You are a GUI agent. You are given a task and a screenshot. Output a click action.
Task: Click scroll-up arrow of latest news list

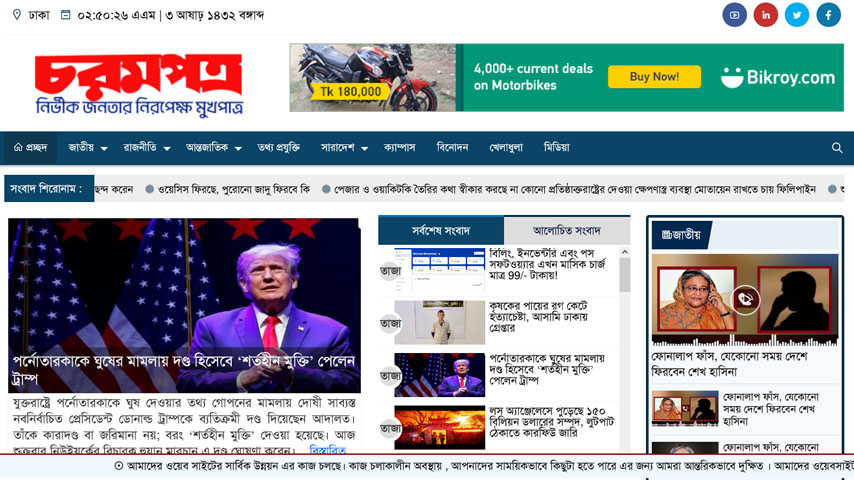pos(625,252)
